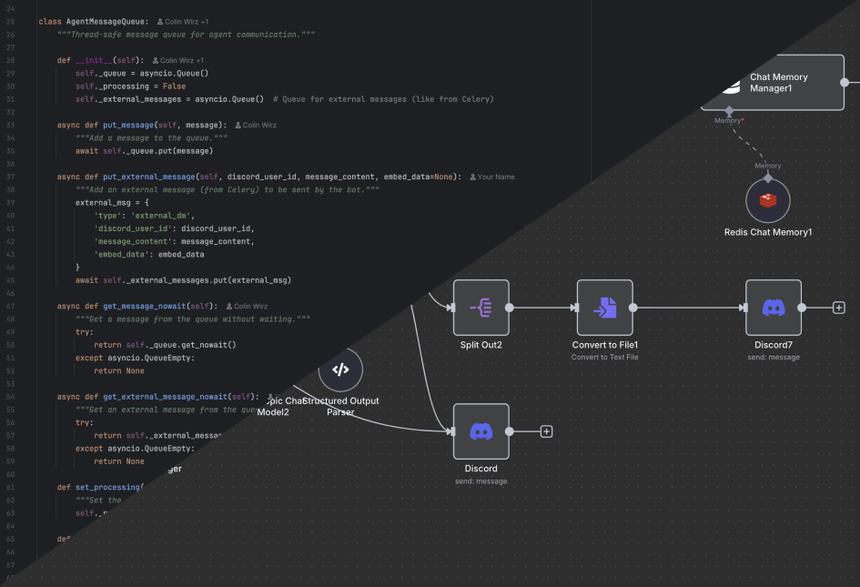Click the put_external_message function name

click(149, 177)
